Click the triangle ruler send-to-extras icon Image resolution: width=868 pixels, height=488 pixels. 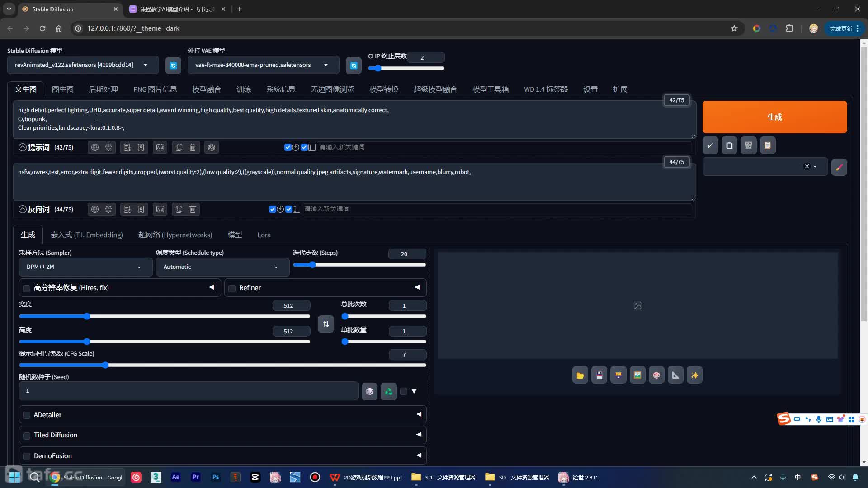point(675,375)
